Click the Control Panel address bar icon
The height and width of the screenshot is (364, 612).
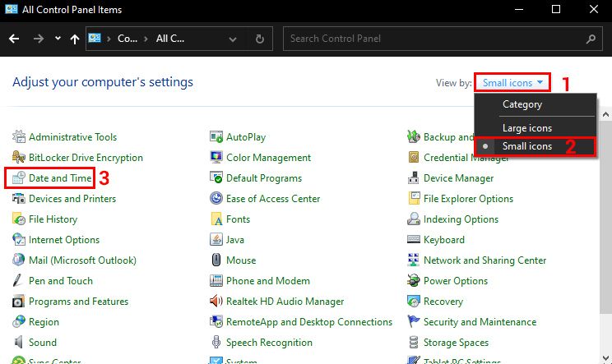(95, 38)
